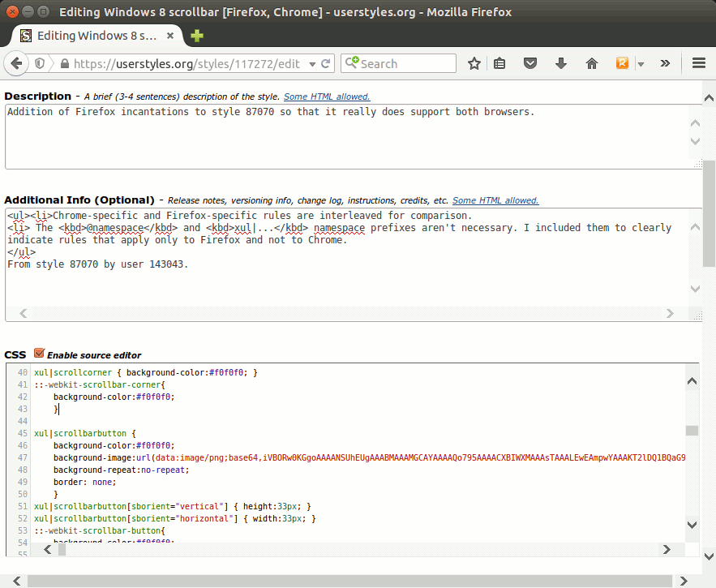Bookmark this page with the star icon
Screen dimensions: 716x588
tap(474, 63)
